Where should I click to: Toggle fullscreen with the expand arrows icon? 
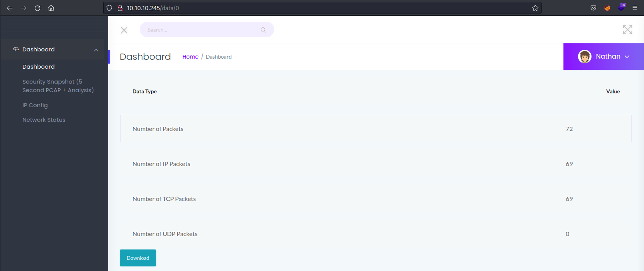627,30
